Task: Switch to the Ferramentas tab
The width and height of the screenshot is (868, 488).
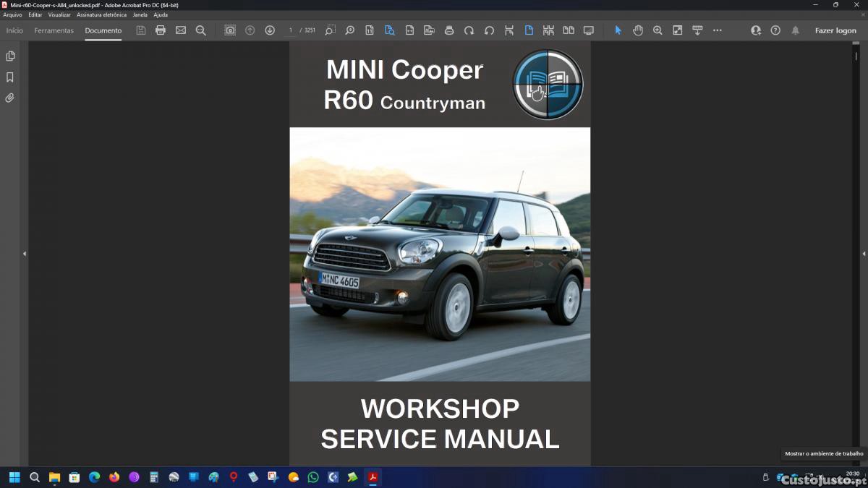Action: [x=54, y=30]
